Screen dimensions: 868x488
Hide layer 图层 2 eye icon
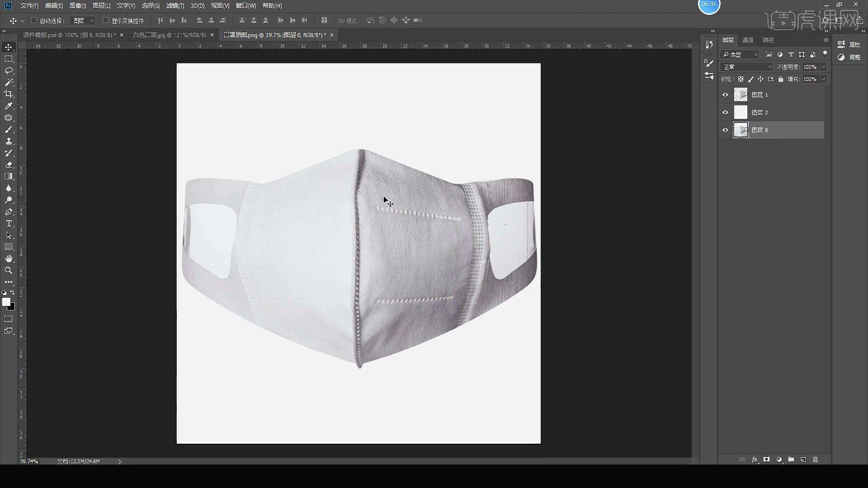pyautogui.click(x=725, y=113)
